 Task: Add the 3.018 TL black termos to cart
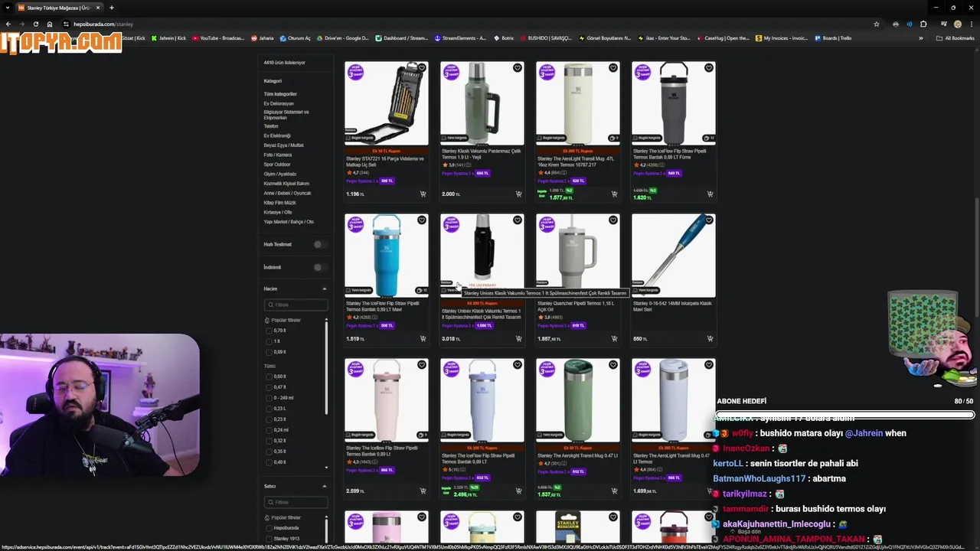click(x=518, y=339)
